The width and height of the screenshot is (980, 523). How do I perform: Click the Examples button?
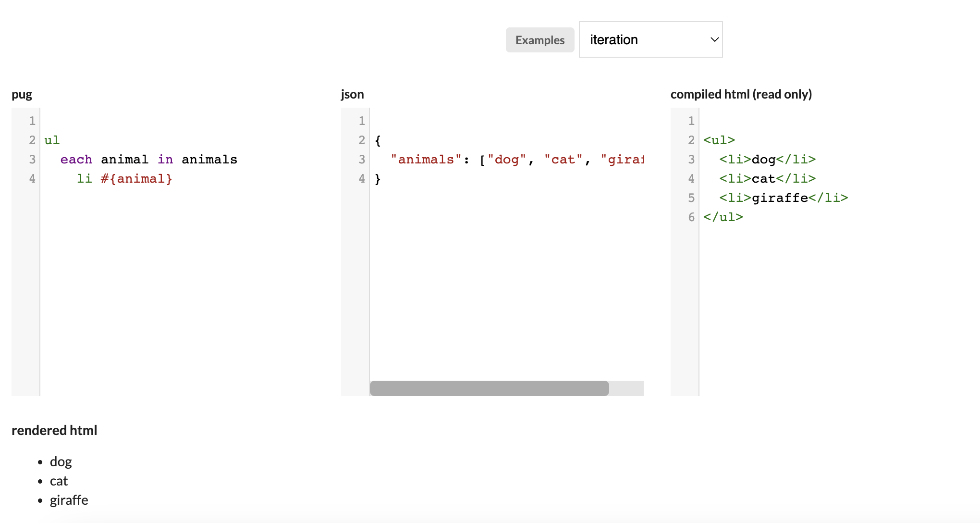(x=539, y=40)
